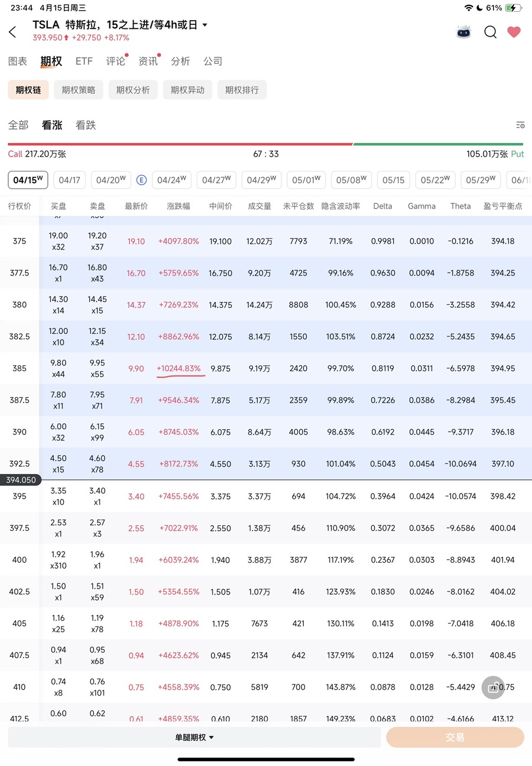Open the 评论 tab
This screenshot has width=532, height=766.
(x=116, y=61)
